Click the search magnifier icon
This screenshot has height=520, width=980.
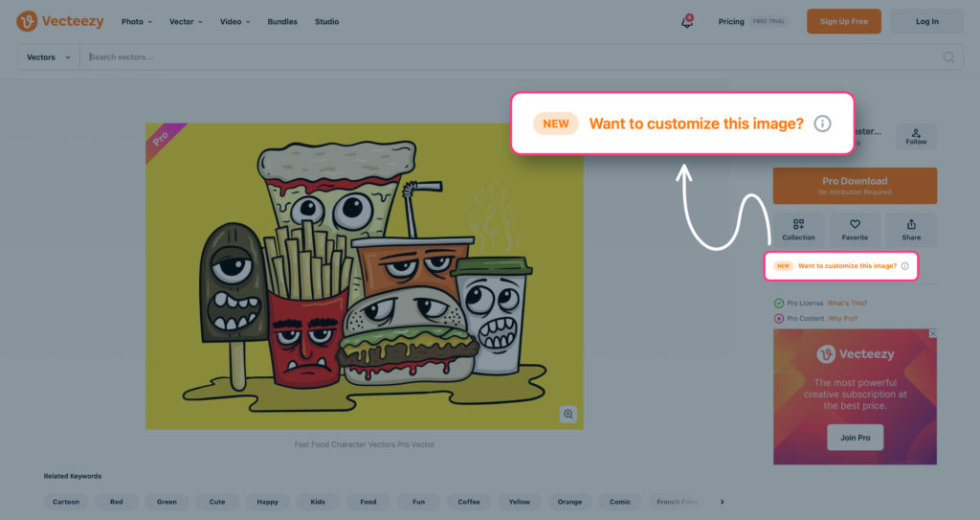(948, 57)
